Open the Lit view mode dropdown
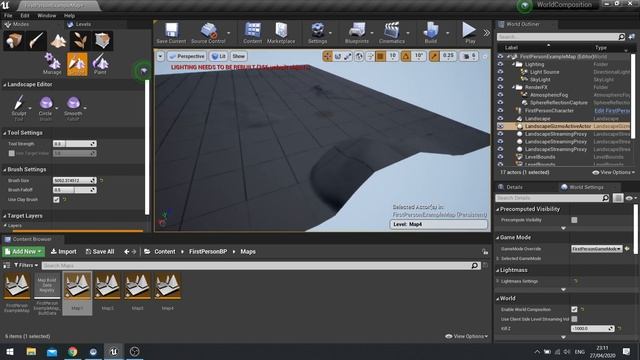Screen dimensions: 640x360 coord(219,56)
